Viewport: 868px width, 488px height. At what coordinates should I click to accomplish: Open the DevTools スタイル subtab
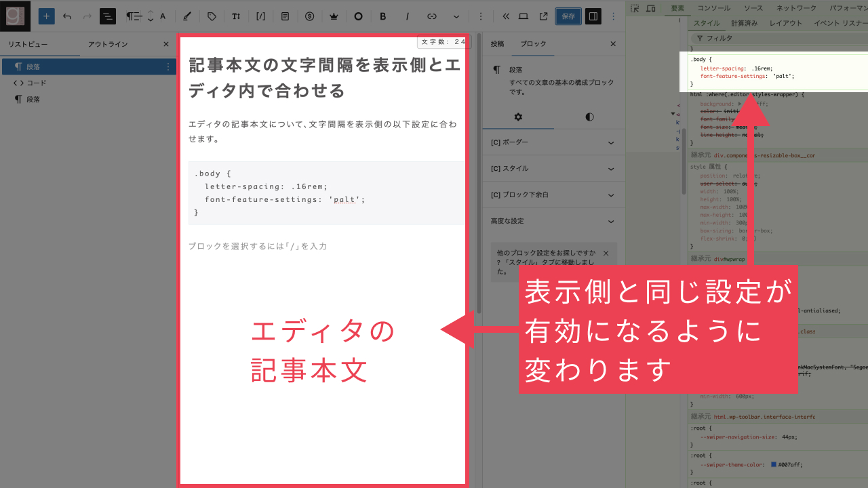[706, 23]
